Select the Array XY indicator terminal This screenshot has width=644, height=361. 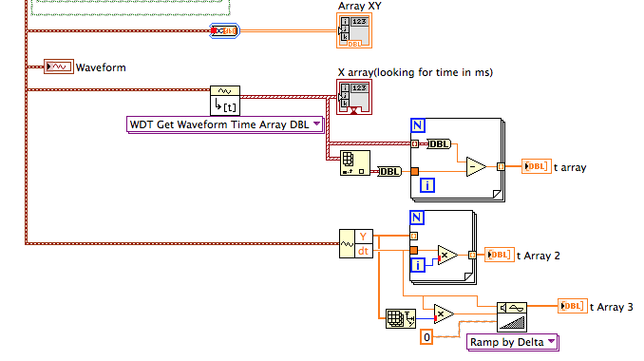point(354,30)
